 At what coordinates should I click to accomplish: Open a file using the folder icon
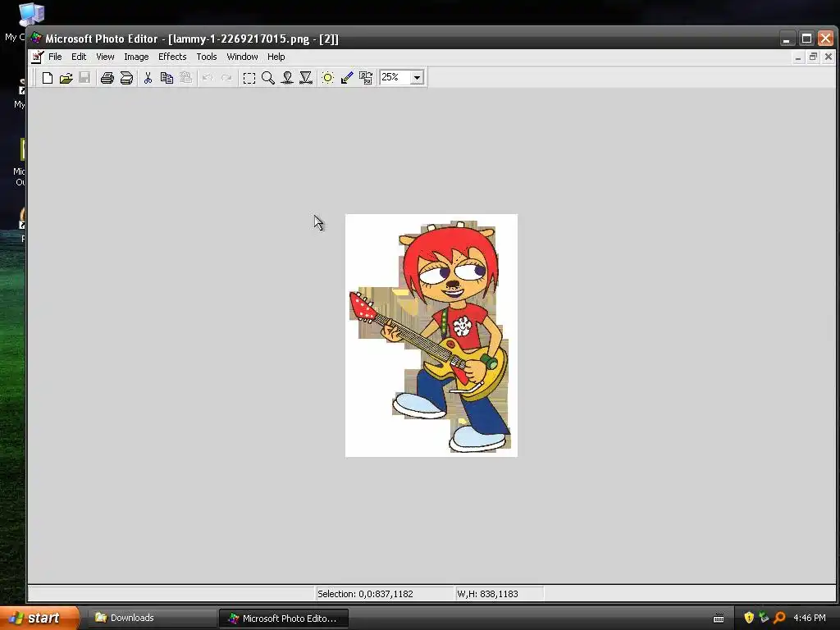click(x=66, y=78)
